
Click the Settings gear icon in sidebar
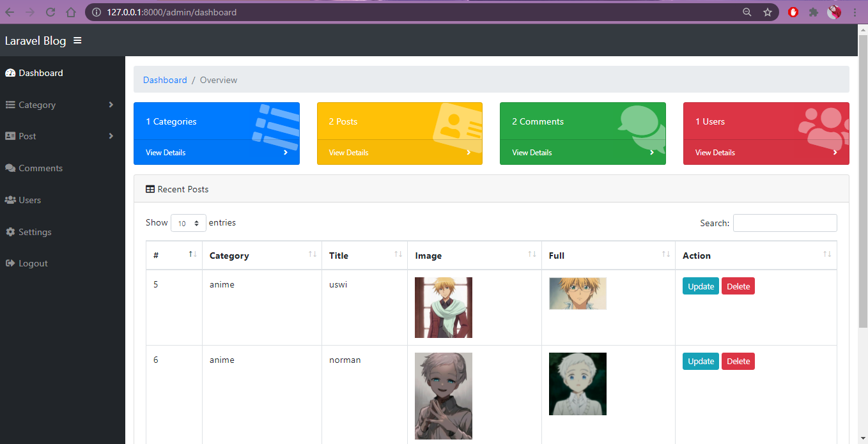[10, 232]
